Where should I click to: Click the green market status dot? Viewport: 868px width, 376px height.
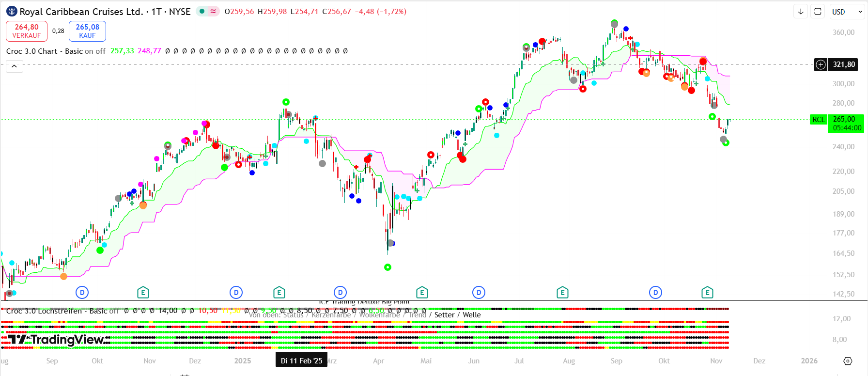[202, 12]
